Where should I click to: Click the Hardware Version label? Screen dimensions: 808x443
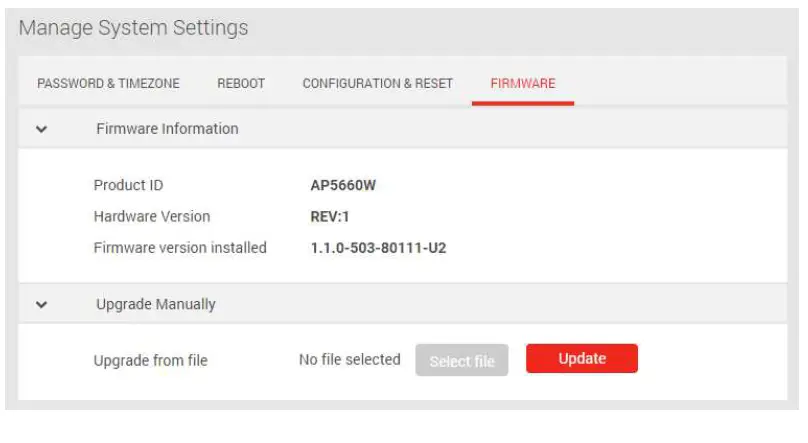pyautogui.click(x=152, y=216)
